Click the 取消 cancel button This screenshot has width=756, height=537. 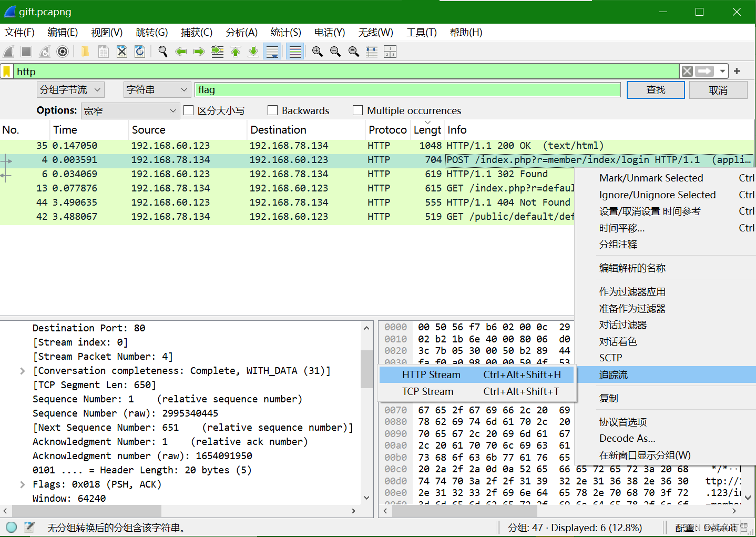(718, 90)
